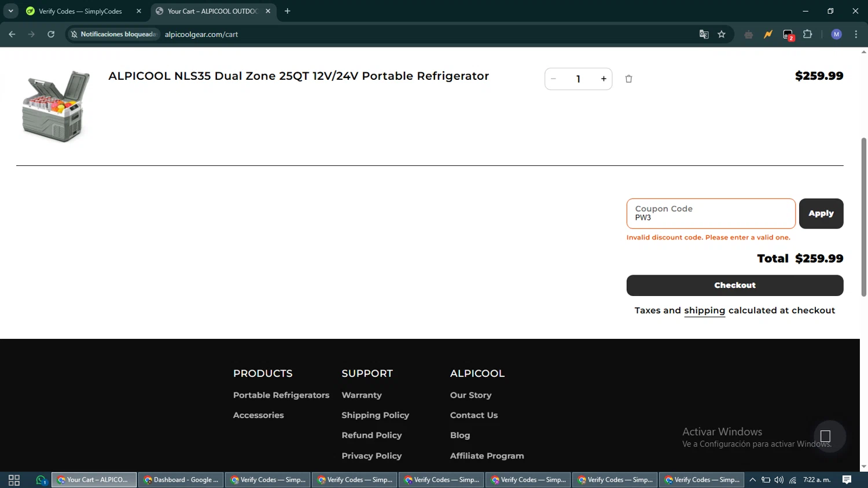Viewport: 868px width, 488px height.
Task: Open the Chrome three-dot menu
Action: click(x=856, y=34)
